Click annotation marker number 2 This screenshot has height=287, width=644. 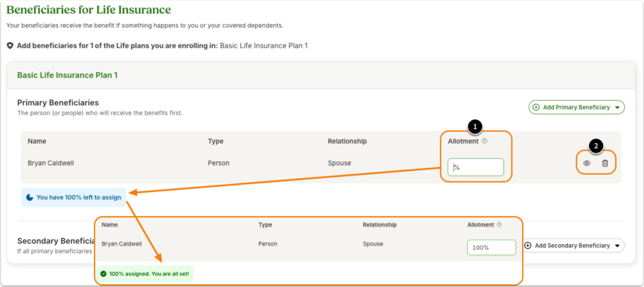(596, 145)
